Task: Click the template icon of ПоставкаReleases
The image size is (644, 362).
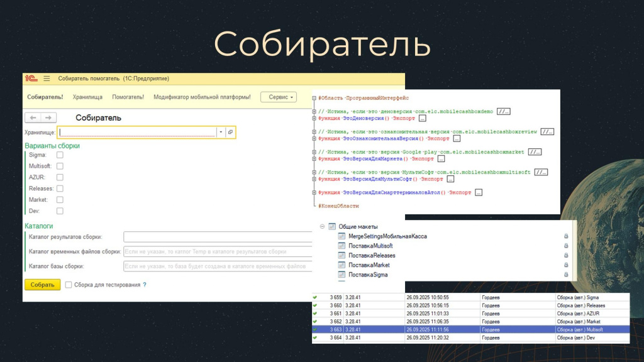Action: 341,255
